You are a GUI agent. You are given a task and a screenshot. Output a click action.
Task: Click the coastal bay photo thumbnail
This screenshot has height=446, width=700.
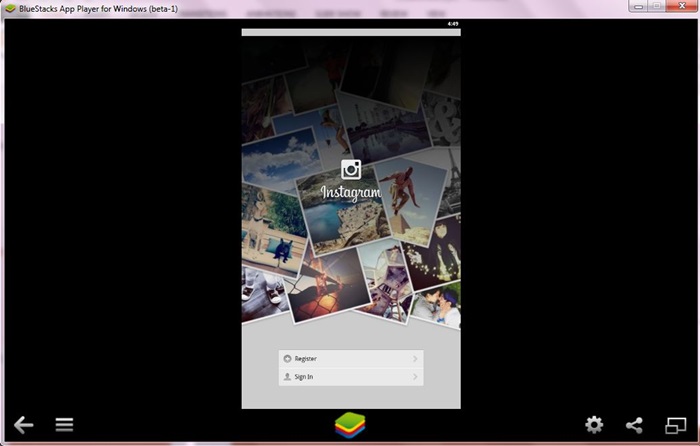[344, 214]
